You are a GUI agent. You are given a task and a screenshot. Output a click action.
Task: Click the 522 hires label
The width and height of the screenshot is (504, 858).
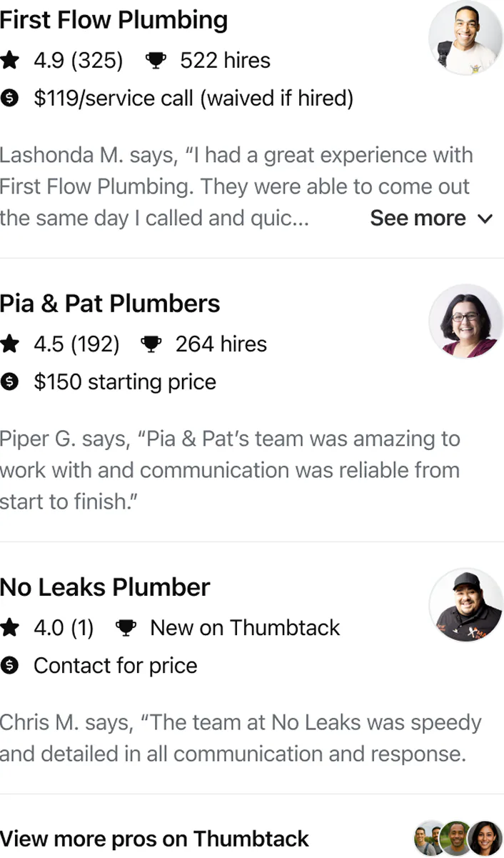(226, 60)
